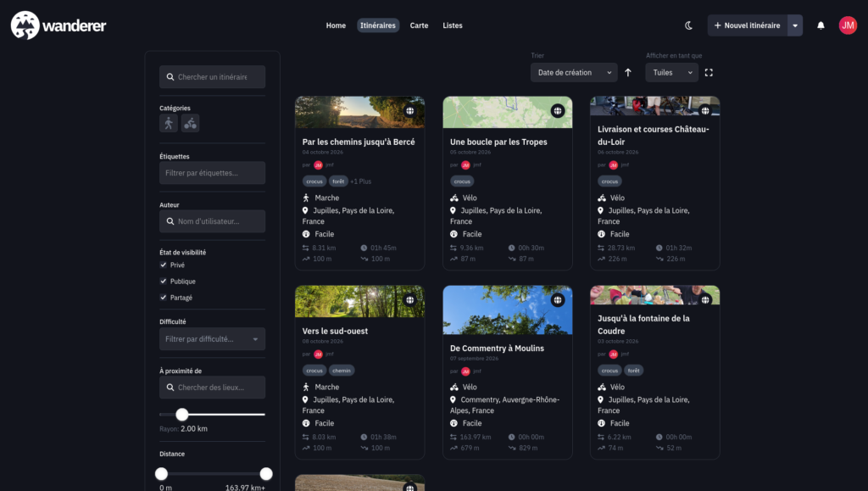Uncheck the Publique visibility checkbox

tap(164, 281)
